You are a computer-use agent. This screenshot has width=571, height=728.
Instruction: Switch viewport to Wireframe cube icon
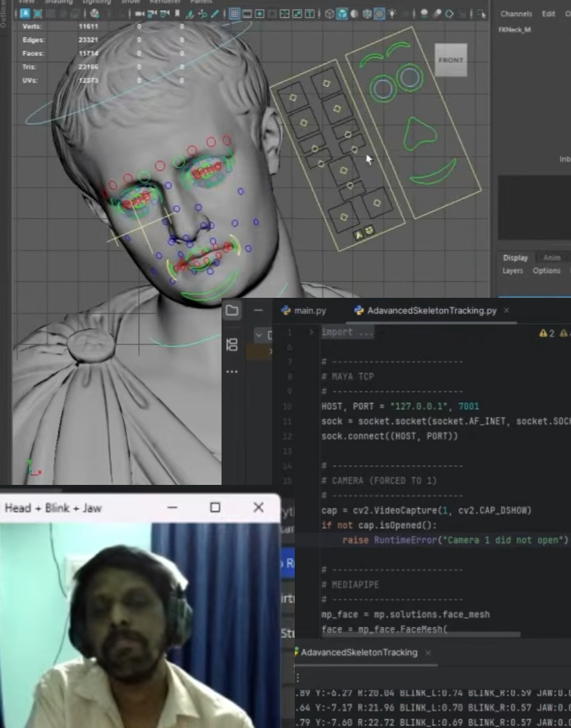coord(329,14)
